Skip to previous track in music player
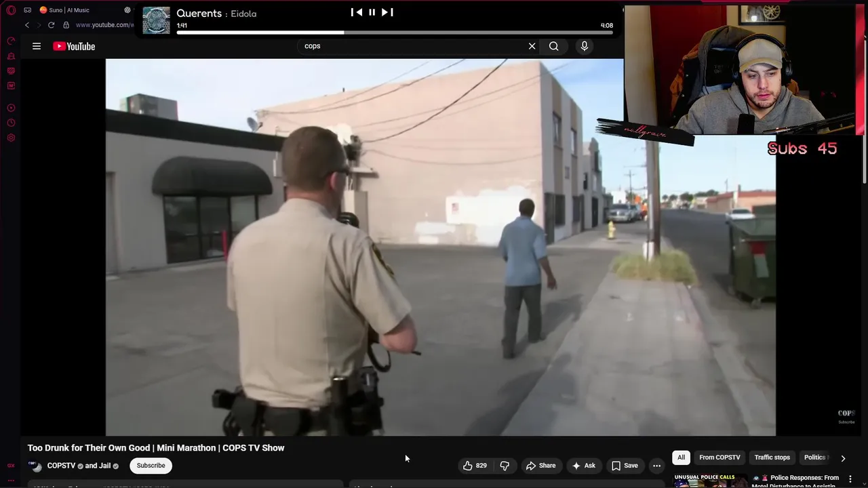Screen dimensions: 868x488 coord(356,12)
